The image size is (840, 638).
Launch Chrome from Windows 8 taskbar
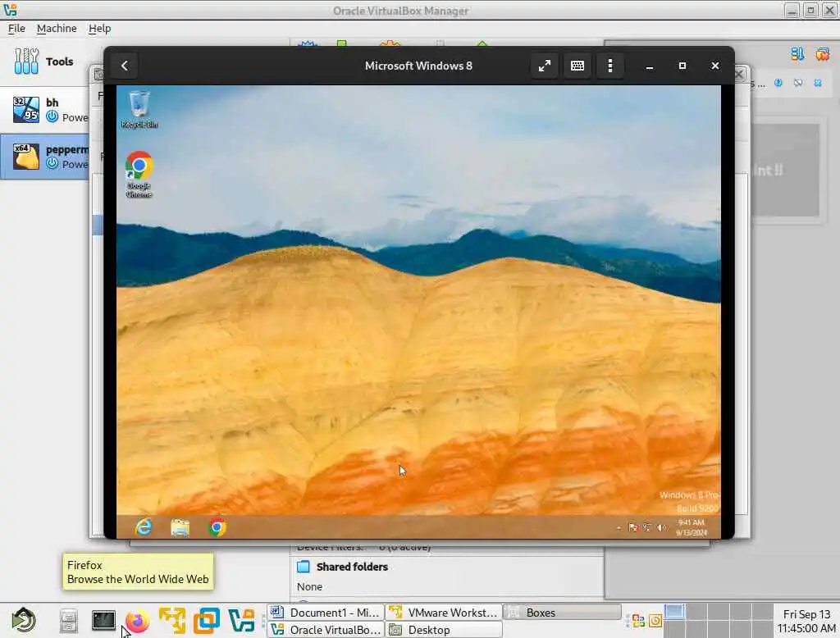click(217, 527)
